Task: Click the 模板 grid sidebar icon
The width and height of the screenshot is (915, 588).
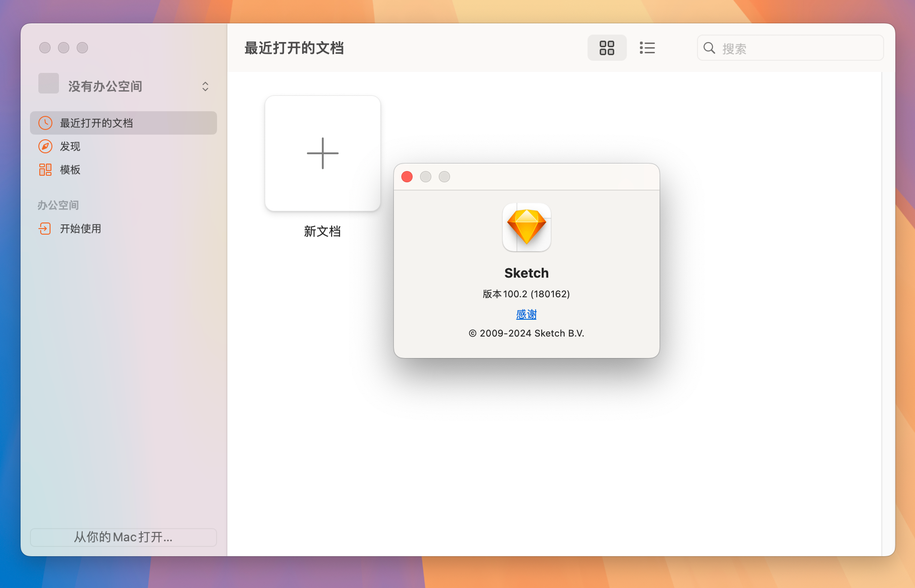Action: point(46,169)
